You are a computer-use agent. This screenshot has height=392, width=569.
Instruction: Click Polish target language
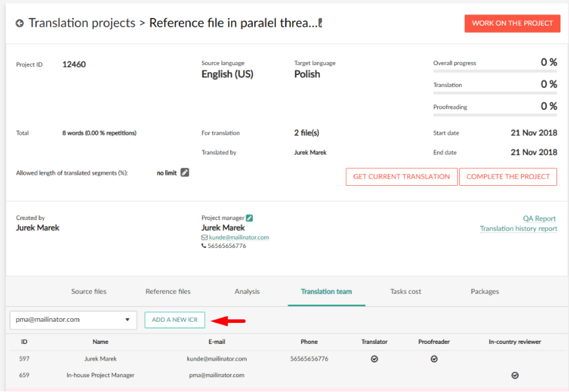[307, 74]
